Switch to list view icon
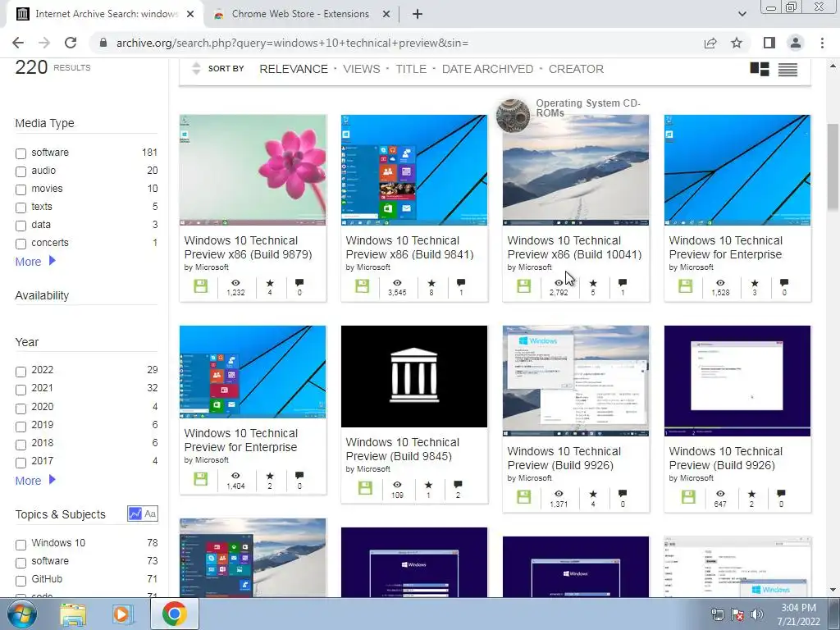 point(787,69)
